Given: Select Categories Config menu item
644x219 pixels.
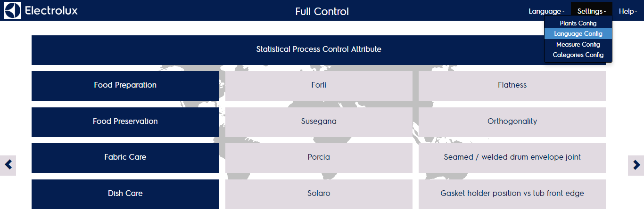Looking at the screenshot, I should 578,55.
